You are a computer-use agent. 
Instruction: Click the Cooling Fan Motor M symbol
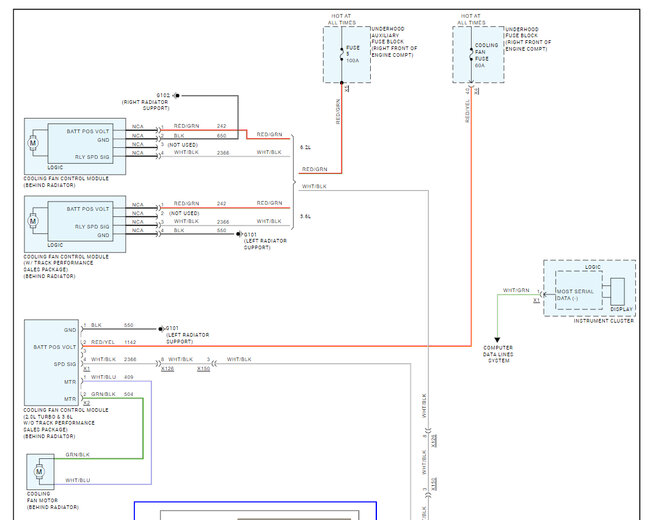point(39,471)
